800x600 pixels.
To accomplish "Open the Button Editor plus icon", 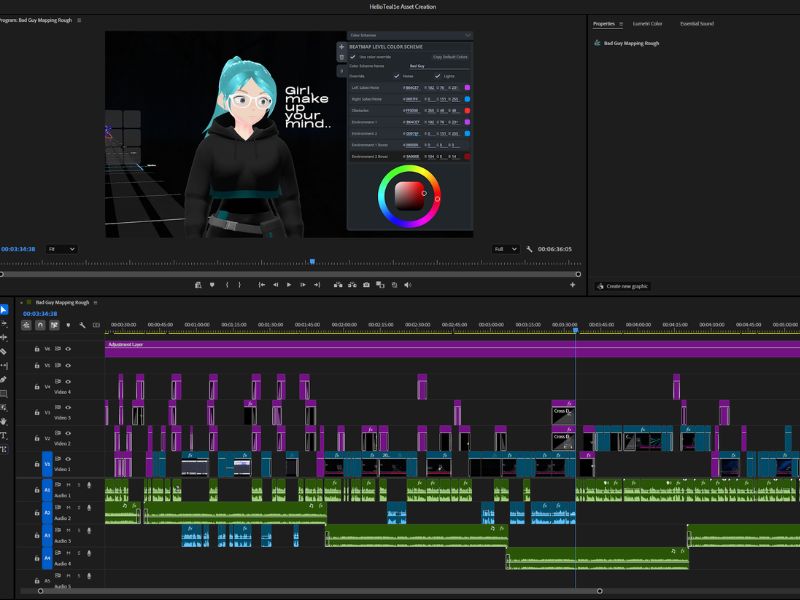I will click(572, 285).
